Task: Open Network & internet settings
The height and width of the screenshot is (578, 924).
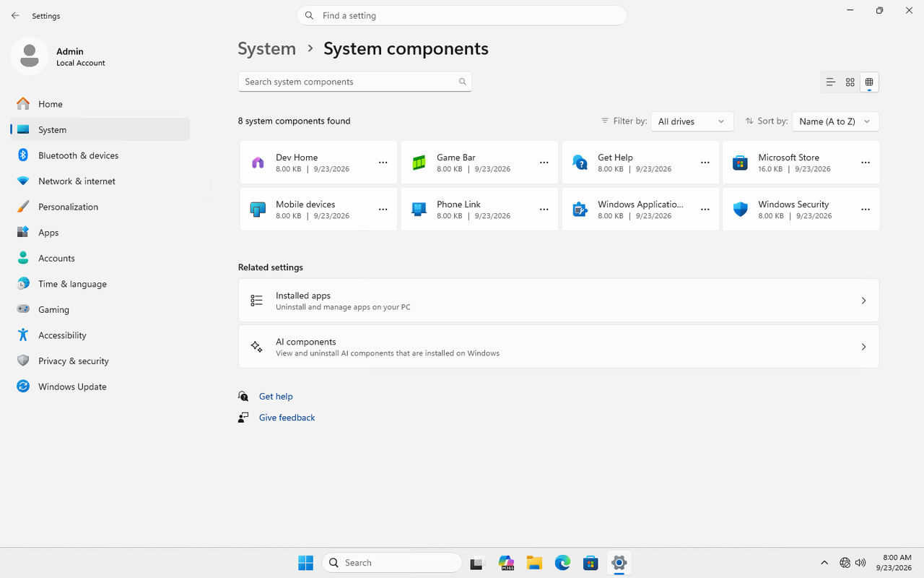Action: pos(100,181)
